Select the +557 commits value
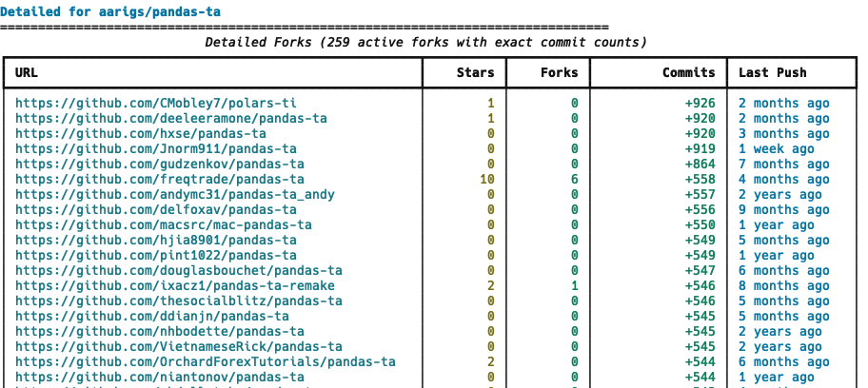Screen dimensions: 868x388 point(700,194)
